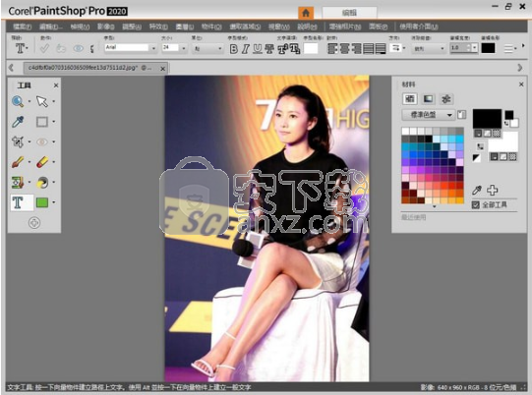Click the large white background material swatch
This screenshot has height=395, width=532.
coord(503,142)
